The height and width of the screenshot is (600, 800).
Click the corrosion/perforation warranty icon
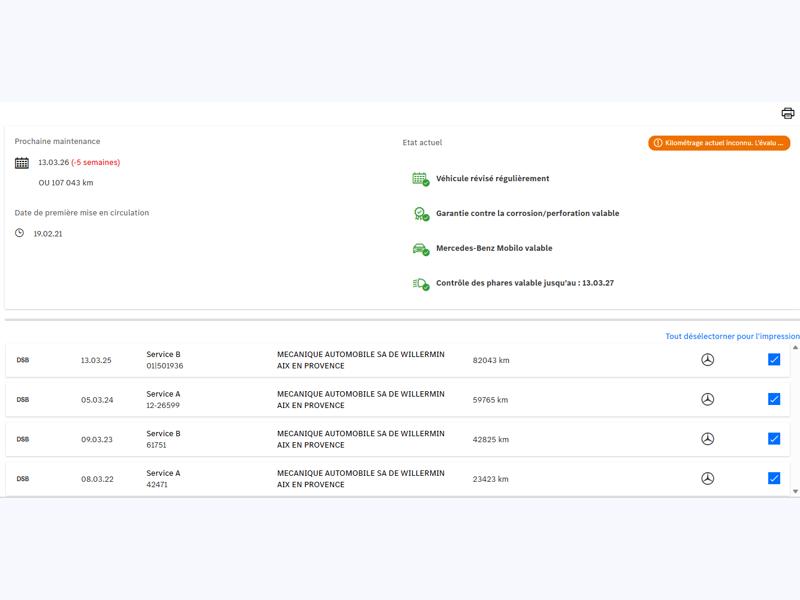[420, 214]
